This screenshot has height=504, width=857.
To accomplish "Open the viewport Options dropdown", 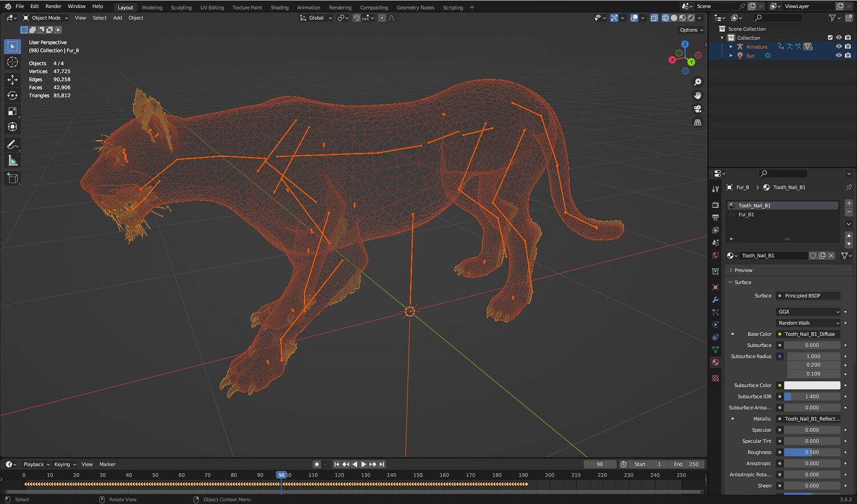I will tap(691, 30).
